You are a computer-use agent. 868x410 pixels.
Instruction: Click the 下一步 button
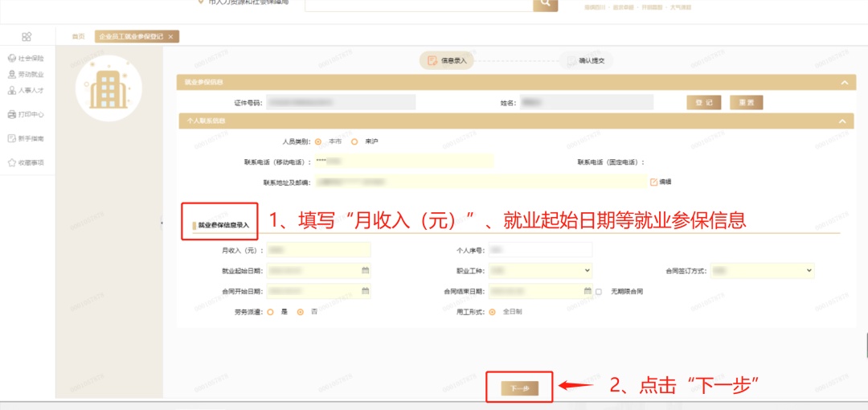point(520,388)
